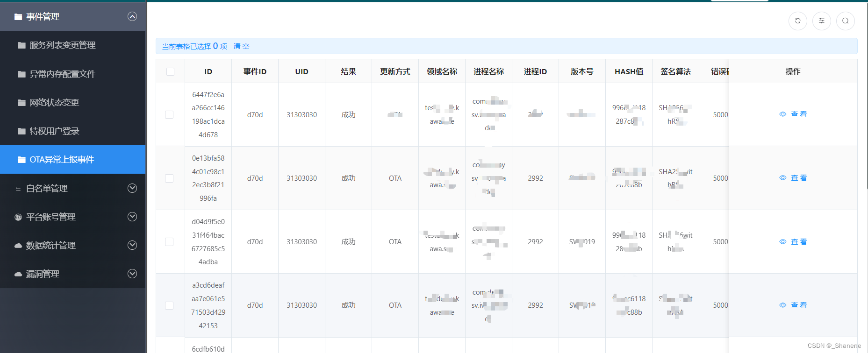Click the UID column header
868x353 pixels.
coord(302,71)
